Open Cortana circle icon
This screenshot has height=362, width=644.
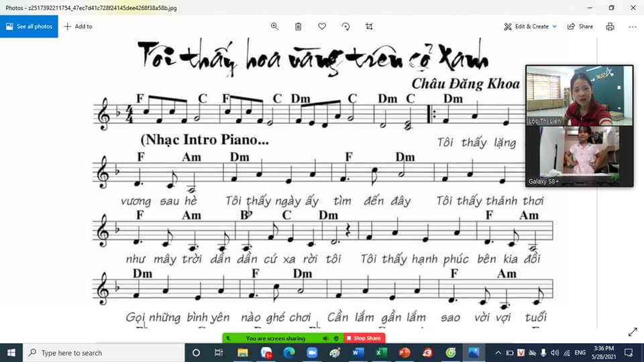[196, 353]
